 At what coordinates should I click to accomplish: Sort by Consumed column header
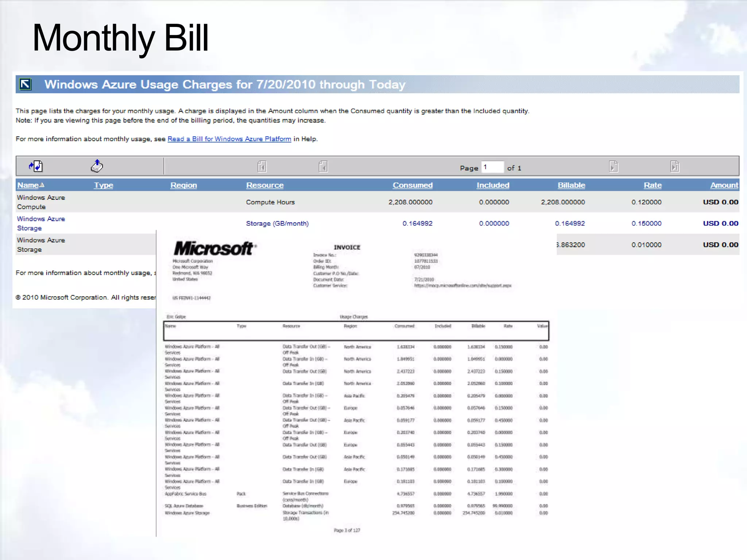[413, 185]
